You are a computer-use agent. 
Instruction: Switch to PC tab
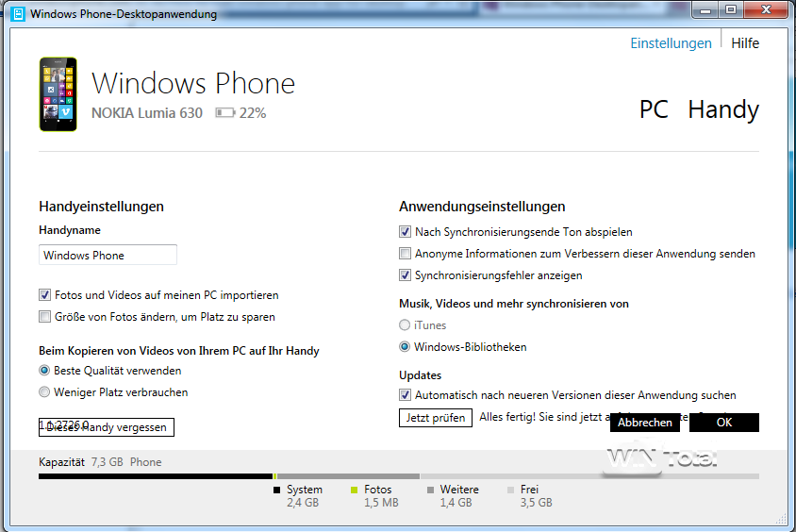654,109
